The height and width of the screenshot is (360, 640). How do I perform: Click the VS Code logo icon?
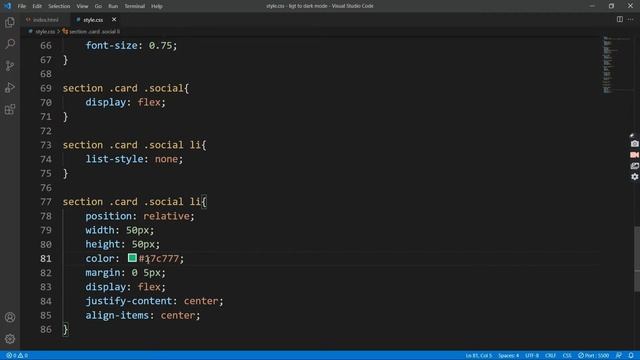(7, 6)
